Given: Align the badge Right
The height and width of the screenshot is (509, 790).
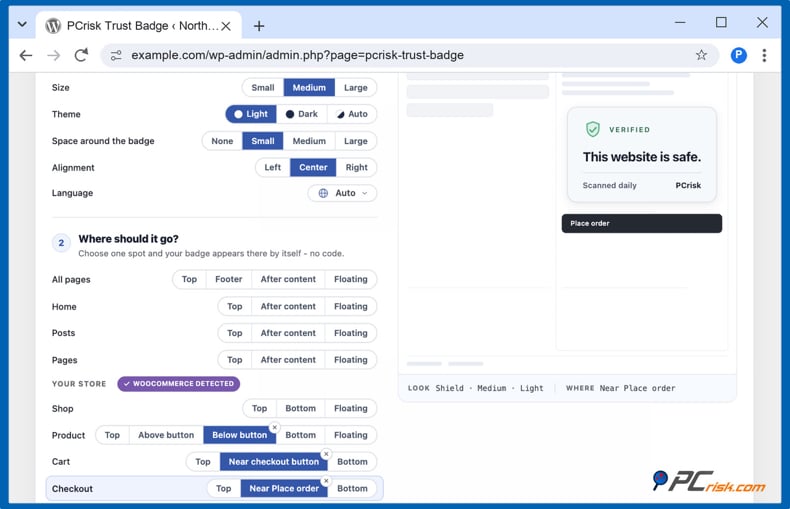Looking at the screenshot, I should pos(356,167).
